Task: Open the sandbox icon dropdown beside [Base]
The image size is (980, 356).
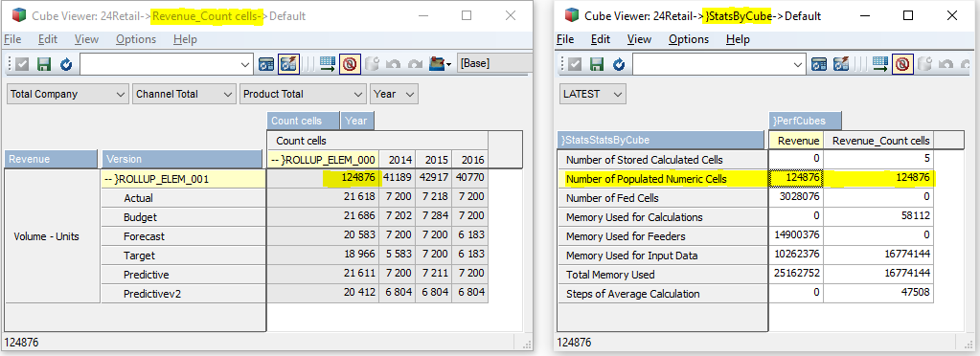Action: (x=441, y=64)
